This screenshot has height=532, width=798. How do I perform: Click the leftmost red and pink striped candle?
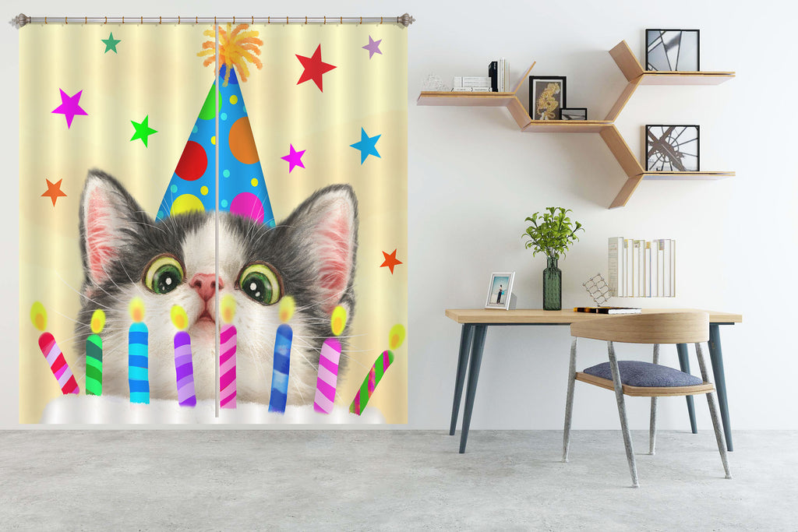tap(58, 362)
